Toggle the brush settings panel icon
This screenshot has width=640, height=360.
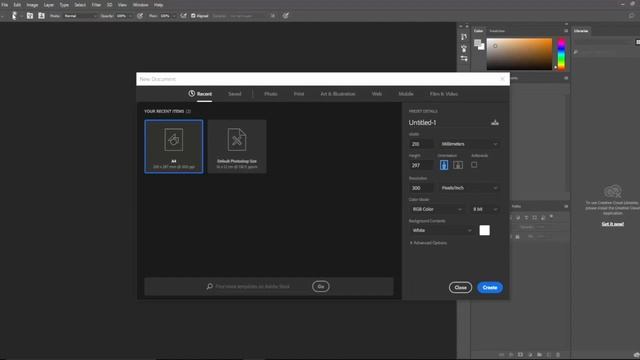pos(41,16)
